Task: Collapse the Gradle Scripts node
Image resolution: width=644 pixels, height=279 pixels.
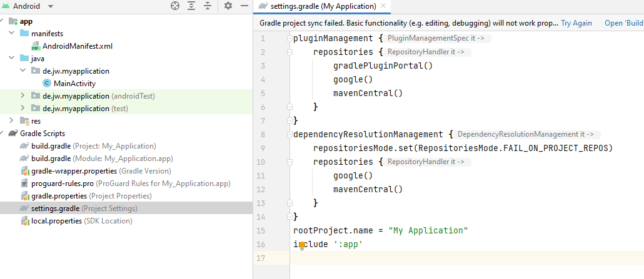Action: tap(4, 133)
